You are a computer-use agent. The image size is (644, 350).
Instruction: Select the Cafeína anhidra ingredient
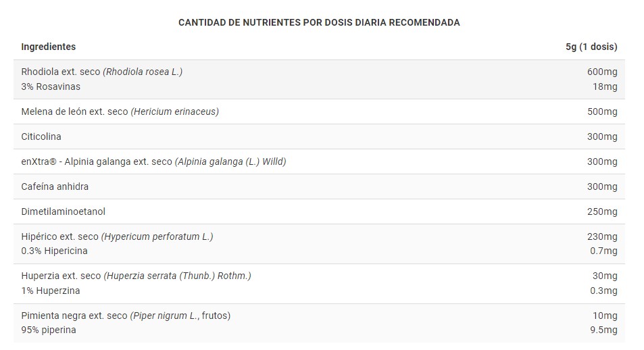55,186
